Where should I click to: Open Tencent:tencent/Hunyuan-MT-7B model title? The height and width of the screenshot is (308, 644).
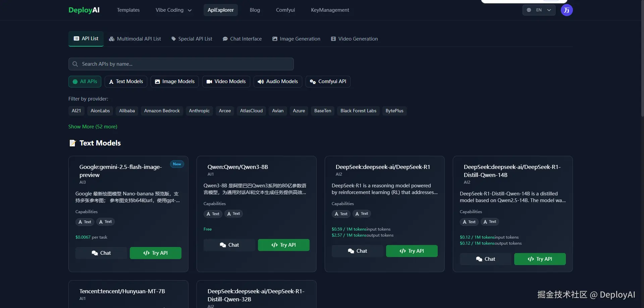click(x=122, y=291)
